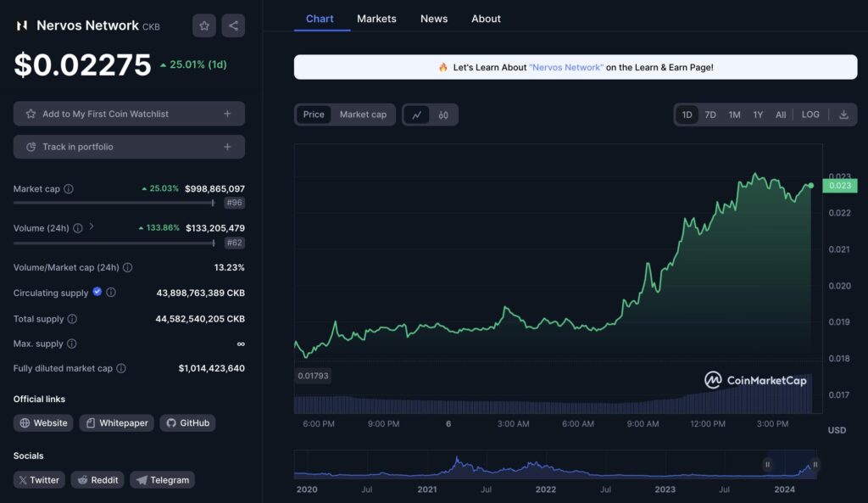Select the Price toggle
This screenshot has width=868, height=503.
click(x=314, y=115)
